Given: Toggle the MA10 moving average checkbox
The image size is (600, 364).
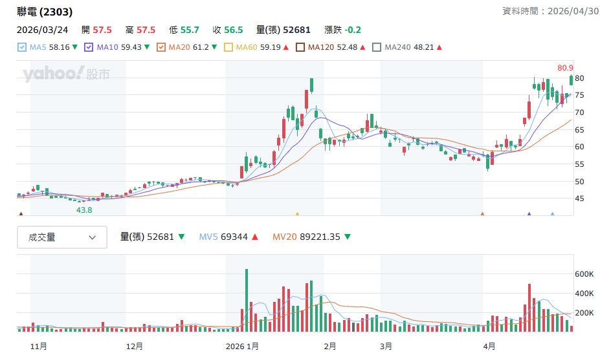Looking at the screenshot, I should (x=89, y=47).
